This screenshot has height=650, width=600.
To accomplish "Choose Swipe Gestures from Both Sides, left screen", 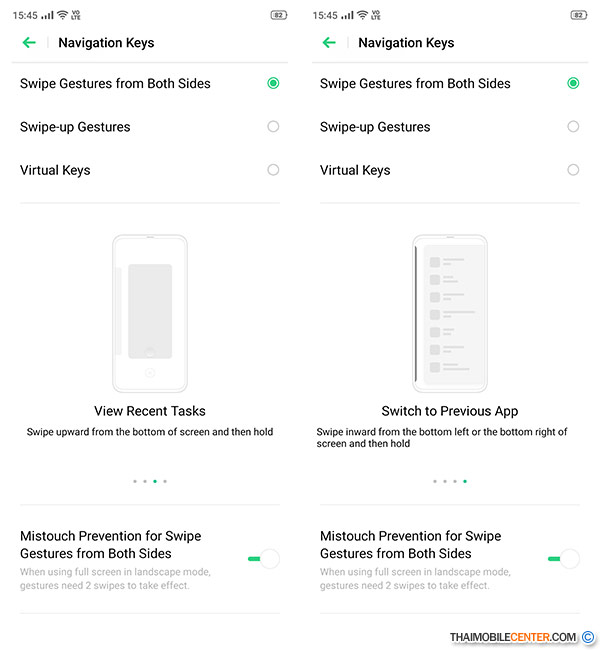I will point(273,84).
